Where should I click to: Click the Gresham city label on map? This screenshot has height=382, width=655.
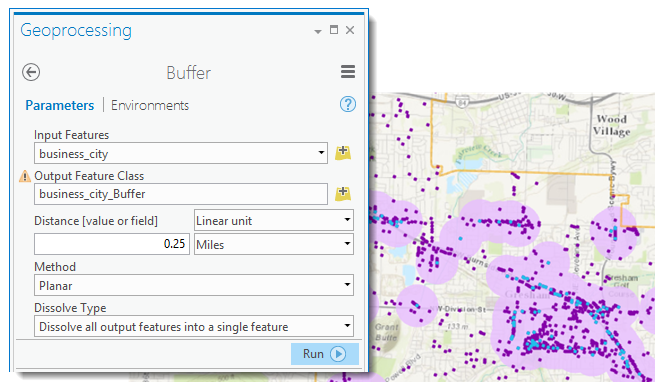(x=528, y=294)
